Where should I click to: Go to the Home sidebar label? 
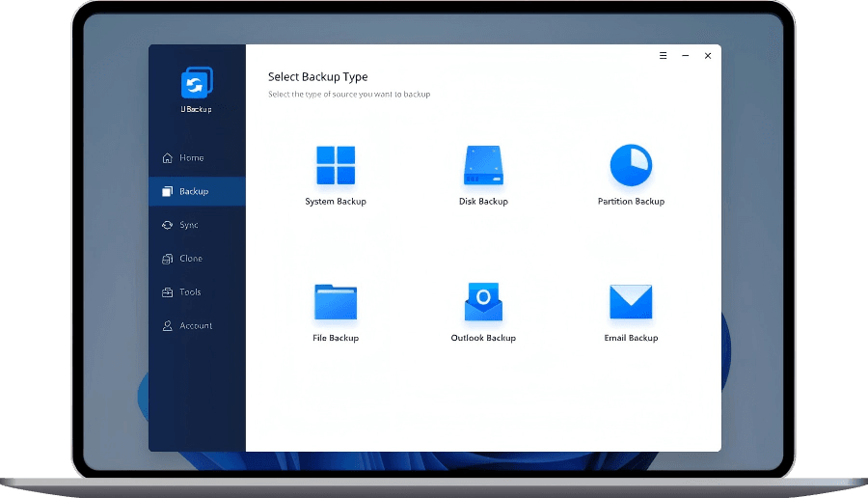(192, 158)
